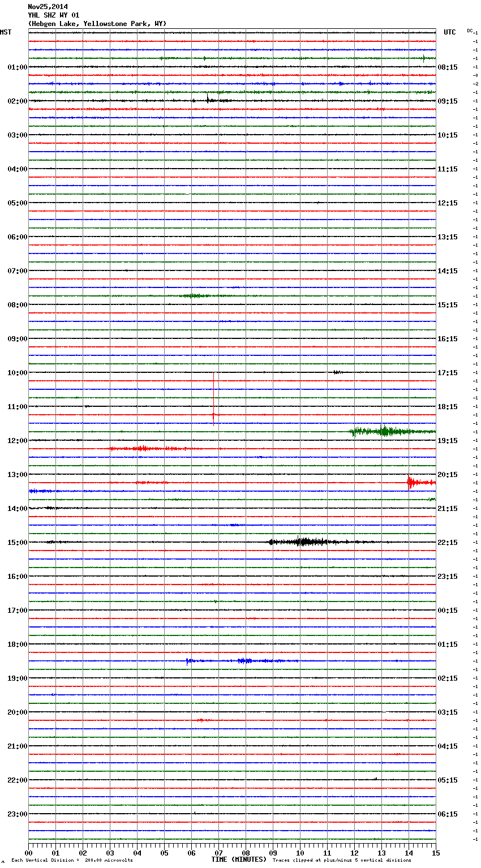Click the 11:15 UTC time label

pyautogui.click(x=448, y=169)
